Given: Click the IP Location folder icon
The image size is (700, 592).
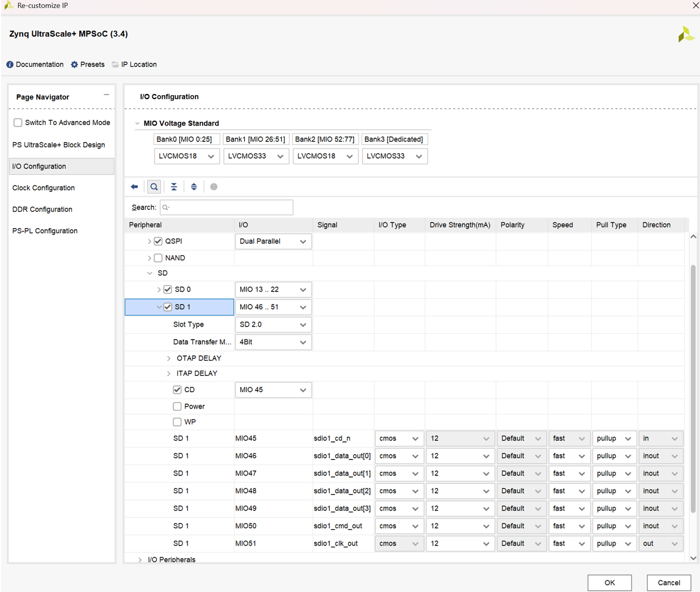Looking at the screenshot, I should [115, 65].
